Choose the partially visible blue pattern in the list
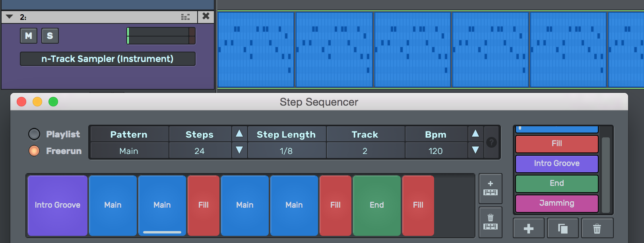 (557, 129)
